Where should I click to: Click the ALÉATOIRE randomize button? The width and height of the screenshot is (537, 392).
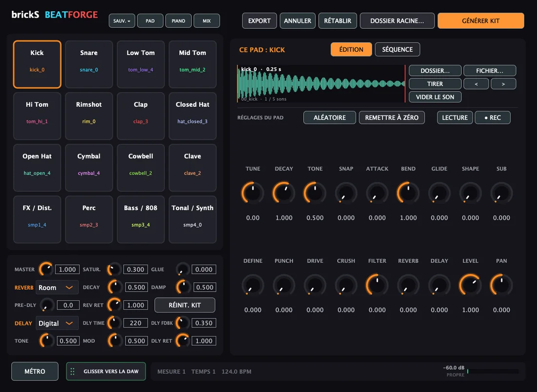pyautogui.click(x=330, y=118)
